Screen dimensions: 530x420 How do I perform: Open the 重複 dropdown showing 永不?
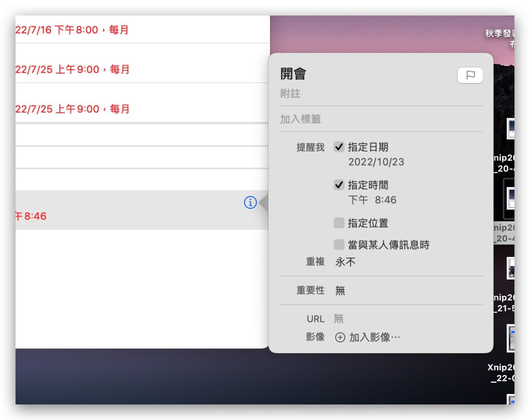tap(345, 262)
